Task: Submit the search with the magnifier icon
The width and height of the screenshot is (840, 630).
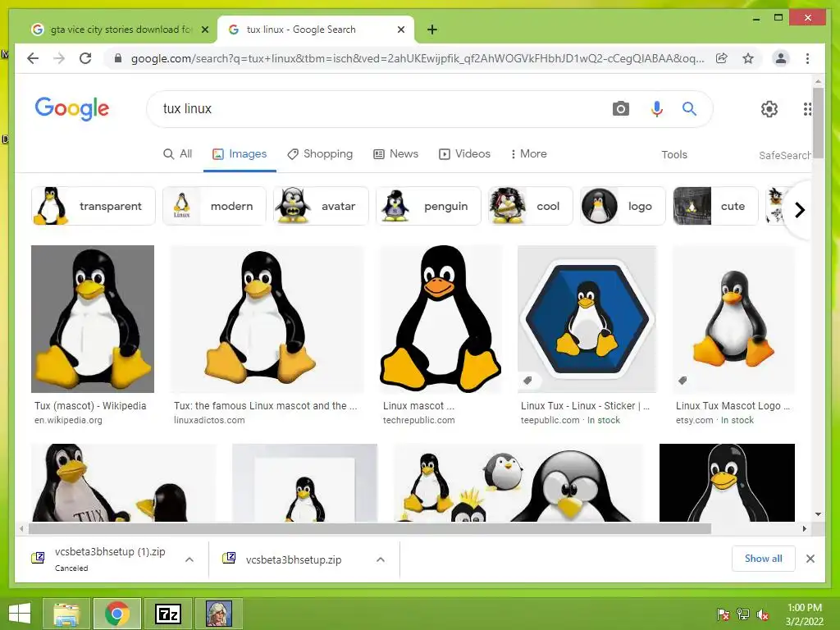Action: pos(689,109)
